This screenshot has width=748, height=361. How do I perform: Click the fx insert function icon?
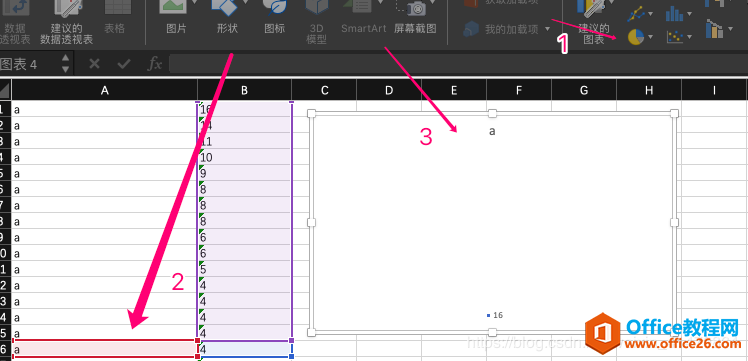coord(155,63)
